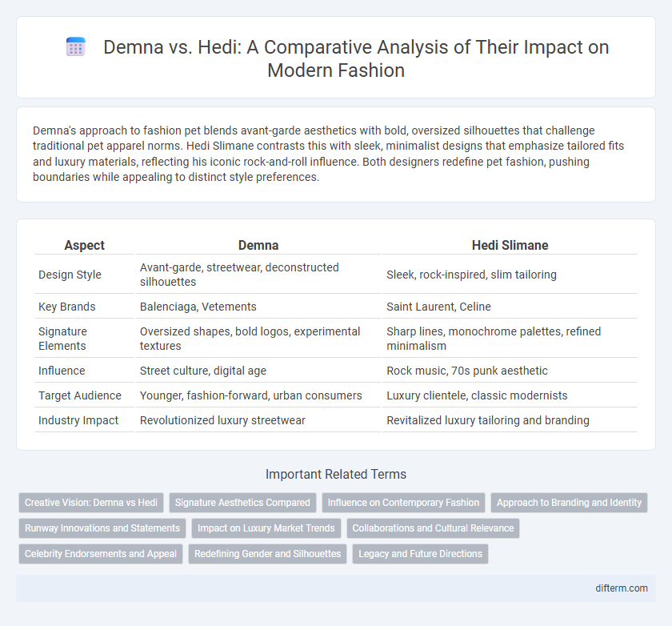
Task: Click Sleek, rock-inspired, slim tailoring cell
Action: [x=510, y=275]
